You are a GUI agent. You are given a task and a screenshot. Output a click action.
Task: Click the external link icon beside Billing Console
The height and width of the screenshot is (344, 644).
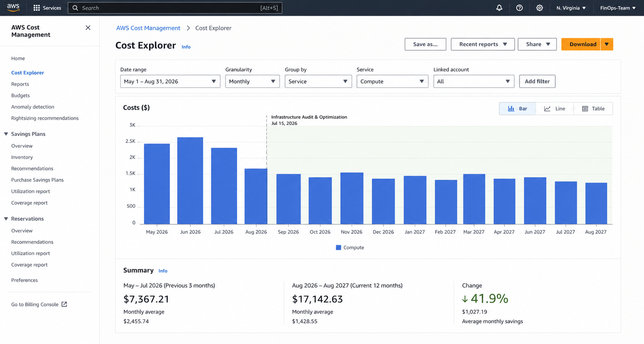(x=64, y=304)
